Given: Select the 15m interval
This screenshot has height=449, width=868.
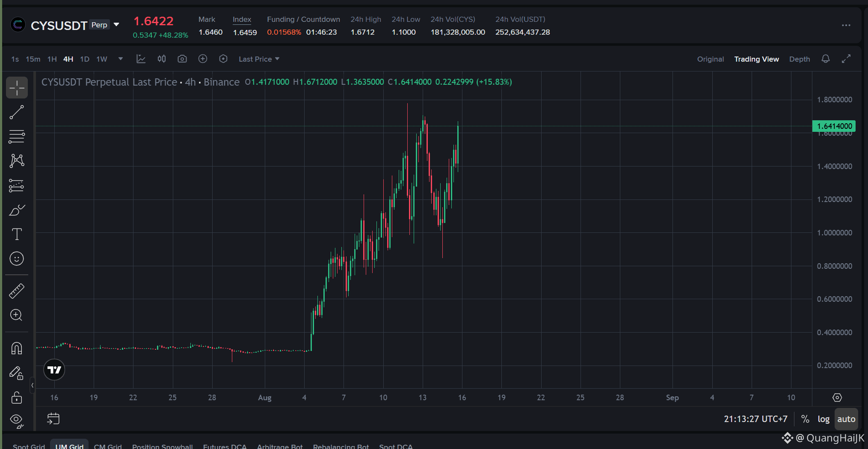Looking at the screenshot, I should [33, 59].
